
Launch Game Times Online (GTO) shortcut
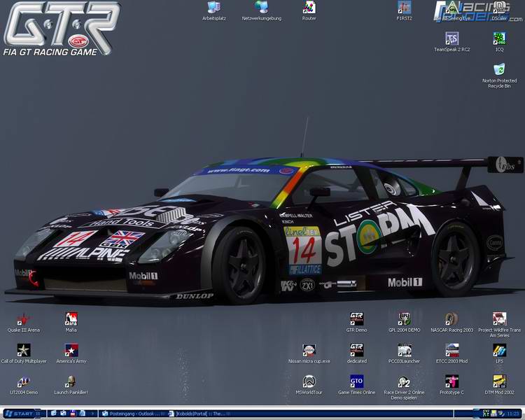click(x=356, y=385)
